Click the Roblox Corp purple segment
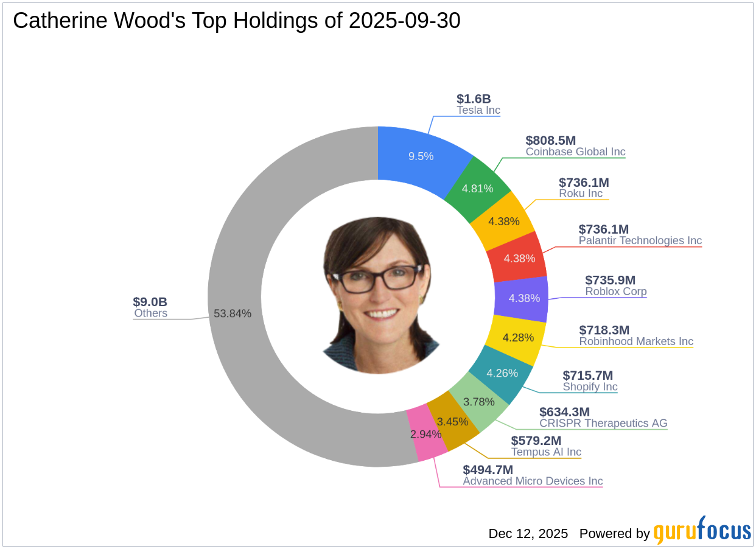This screenshot has width=756, height=549. (523, 298)
